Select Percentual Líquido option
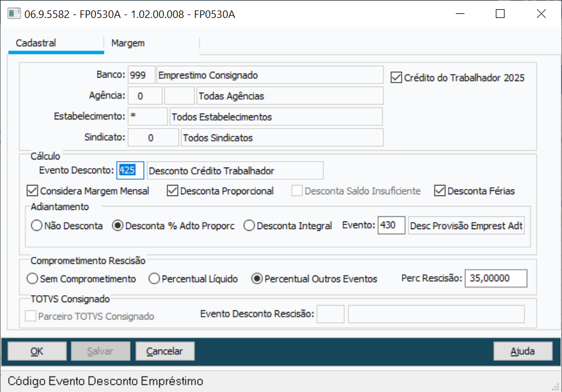This screenshot has width=562, height=392. coord(153,278)
